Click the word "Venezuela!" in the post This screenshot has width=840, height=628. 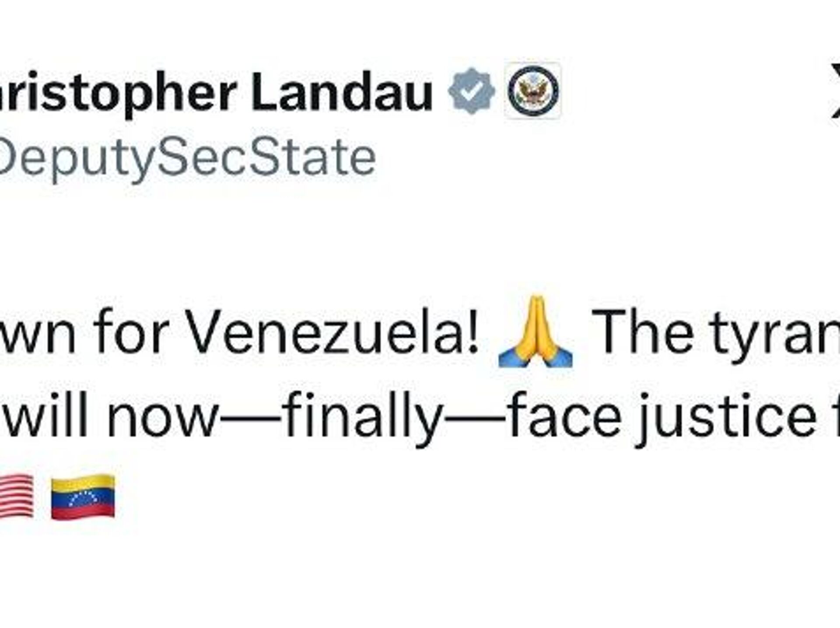click(x=333, y=333)
